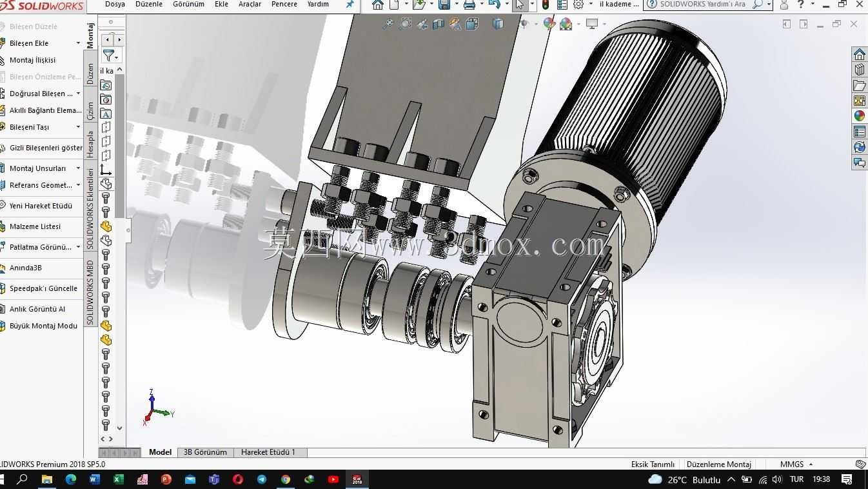
Task: Expand Patlatma Görünümü dropdown arrow
Action: click(x=78, y=247)
